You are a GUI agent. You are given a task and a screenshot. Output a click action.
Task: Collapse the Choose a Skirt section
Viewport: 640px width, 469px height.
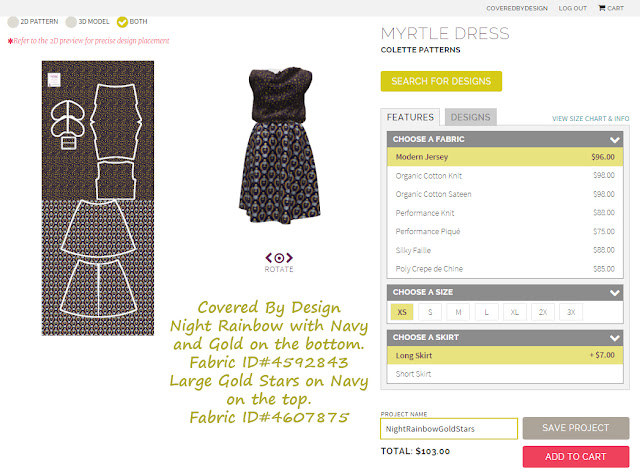click(x=614, y=338)
